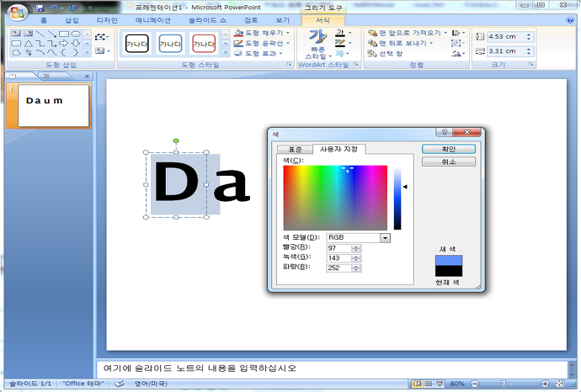Open the Group objects dropdown icon
Screen dimensions: 581x392
pos(458,43)
